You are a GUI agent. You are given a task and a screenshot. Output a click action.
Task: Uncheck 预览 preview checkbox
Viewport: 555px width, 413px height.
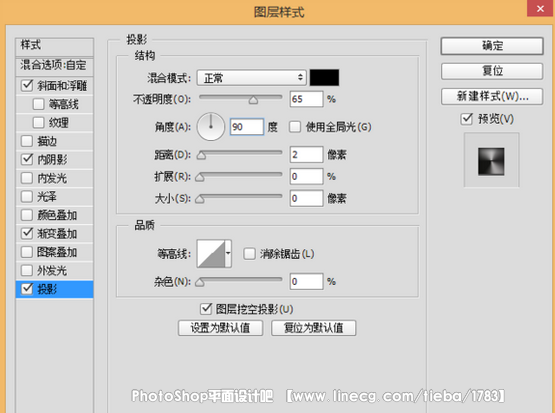point(467,119)
